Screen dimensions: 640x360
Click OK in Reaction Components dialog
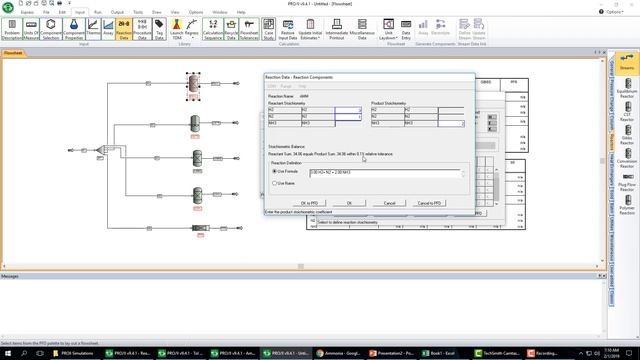[349, 203]
